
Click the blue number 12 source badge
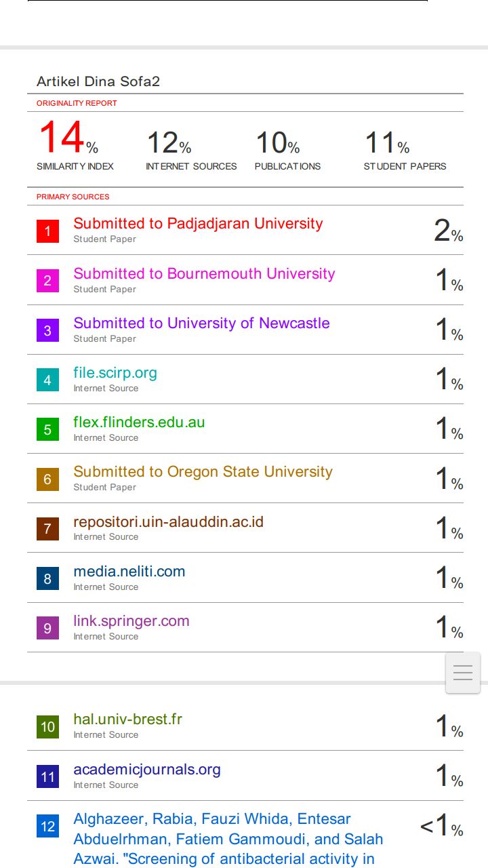click(47, 826)
